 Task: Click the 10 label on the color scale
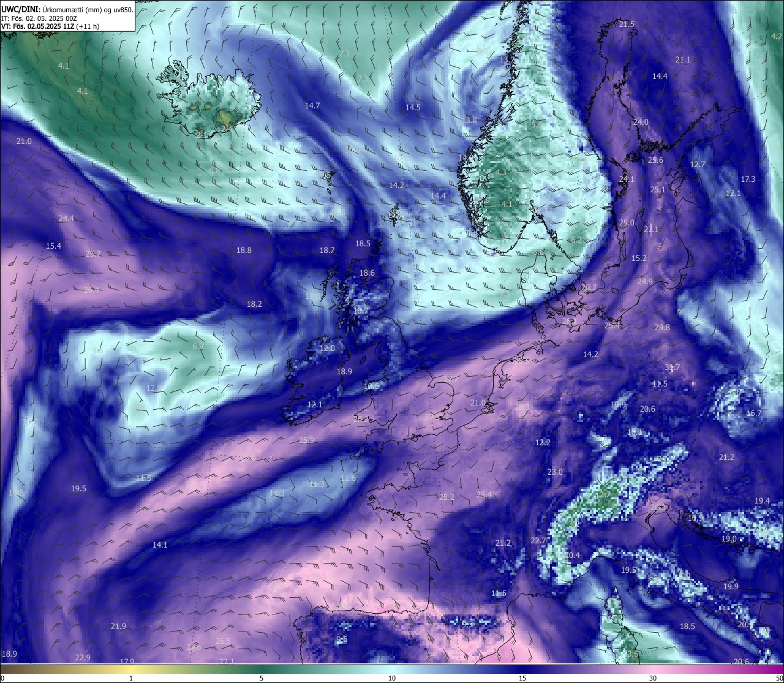pos(392,678)
